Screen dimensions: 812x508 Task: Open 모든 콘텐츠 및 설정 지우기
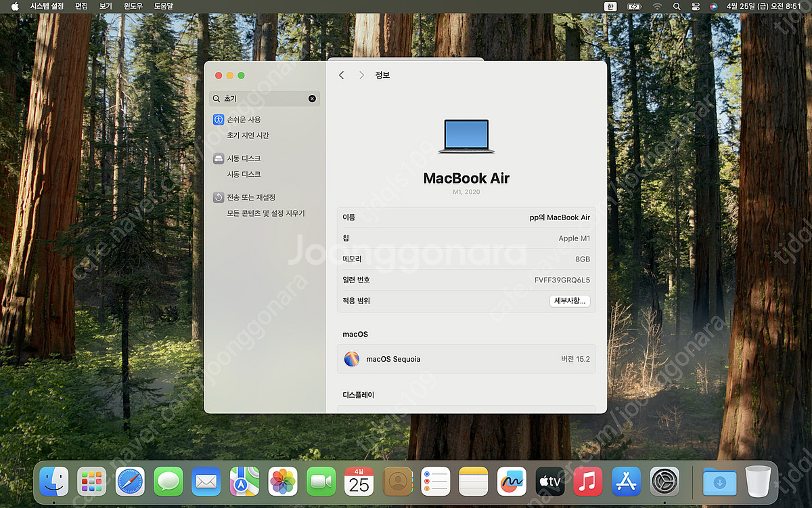[x=266, y=213]
